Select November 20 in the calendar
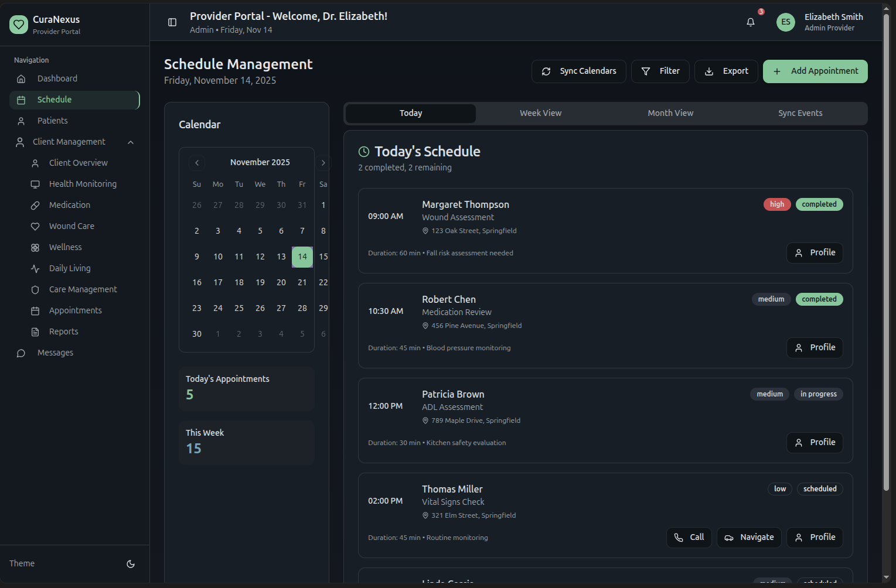This screenshot has width=896, height=588. (281, 282)
